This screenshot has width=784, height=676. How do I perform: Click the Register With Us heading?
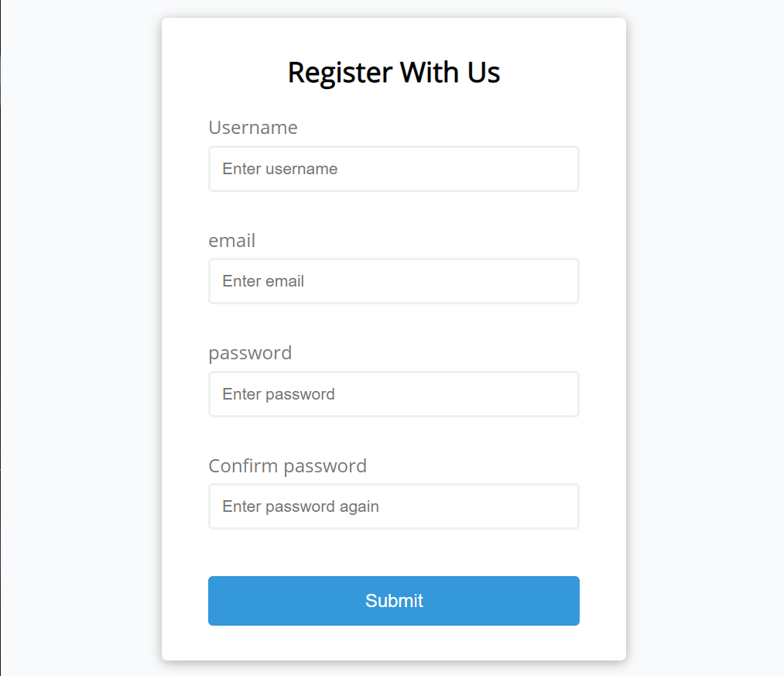coord(393,72)
